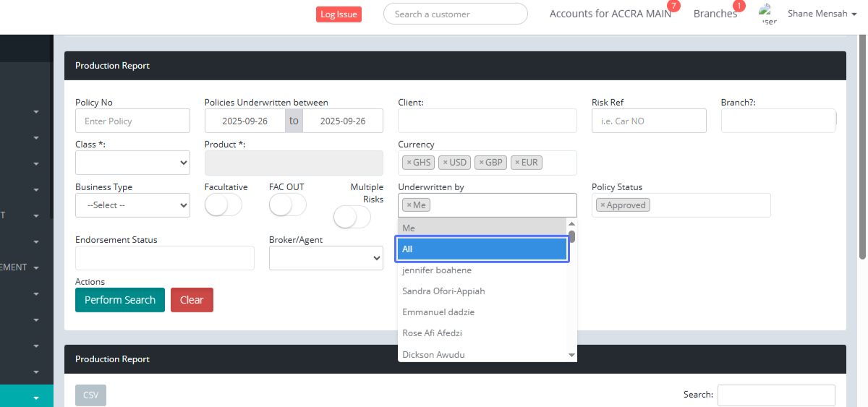Enable the FAC OUT switch
868x407 pixels.
point(287,205)
